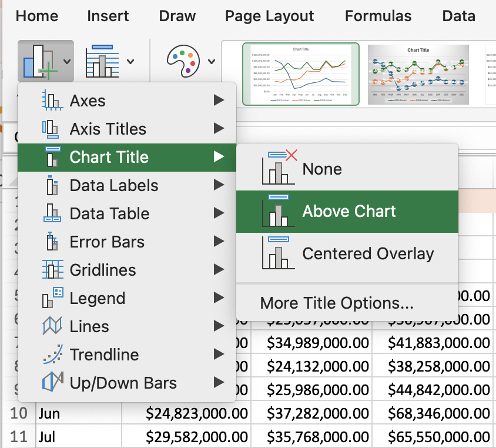Select the Data Table option
The width and height of the screenshot is (496, 448).
[109, 213]
